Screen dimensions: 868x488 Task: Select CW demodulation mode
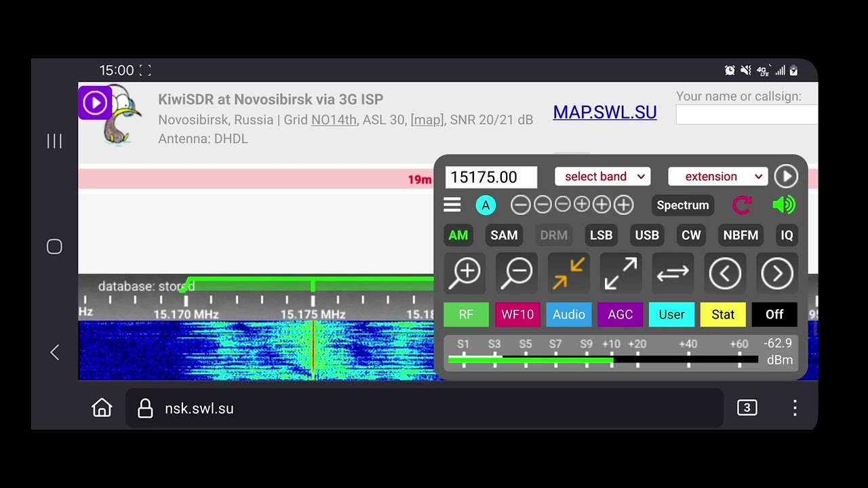[x=691, y=235]
